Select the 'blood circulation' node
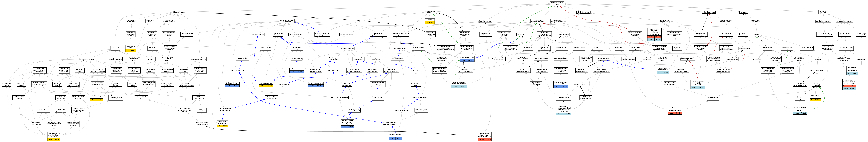The image size is (868, 142). pyautogui.click(x=604, y=59)
